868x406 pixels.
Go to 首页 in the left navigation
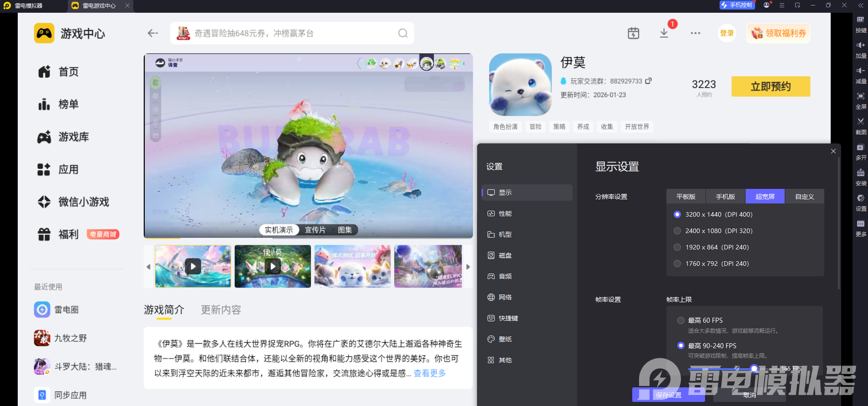(58, 72)
